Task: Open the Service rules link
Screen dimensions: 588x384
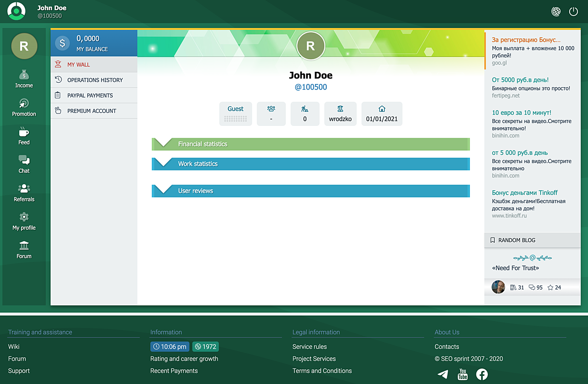Action: pos(310,347)
